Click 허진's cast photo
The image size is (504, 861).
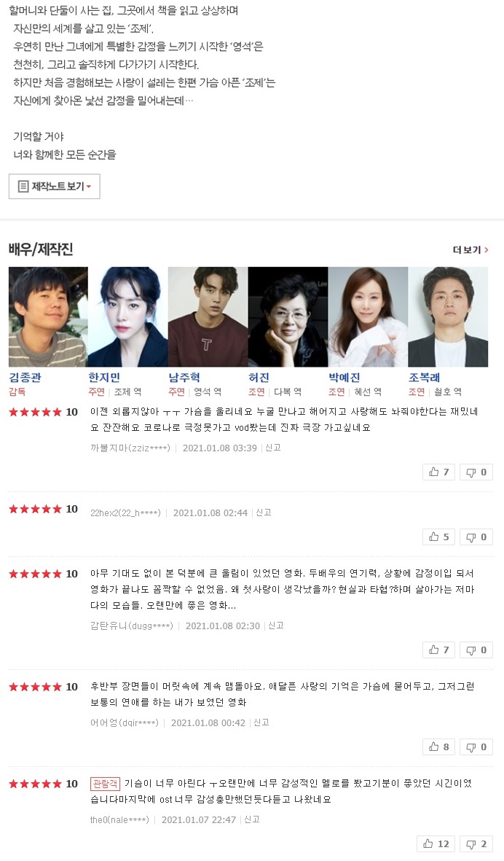click(x=288, y=317)
